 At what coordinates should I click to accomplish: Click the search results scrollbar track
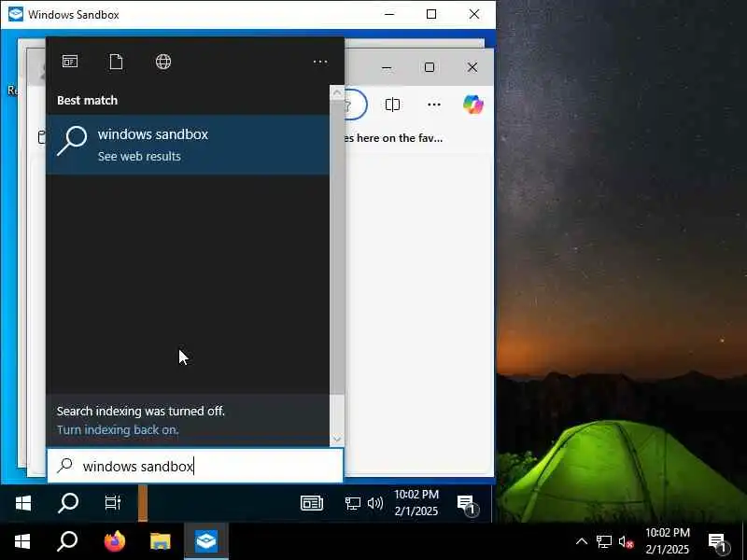(x=337, y=413)
